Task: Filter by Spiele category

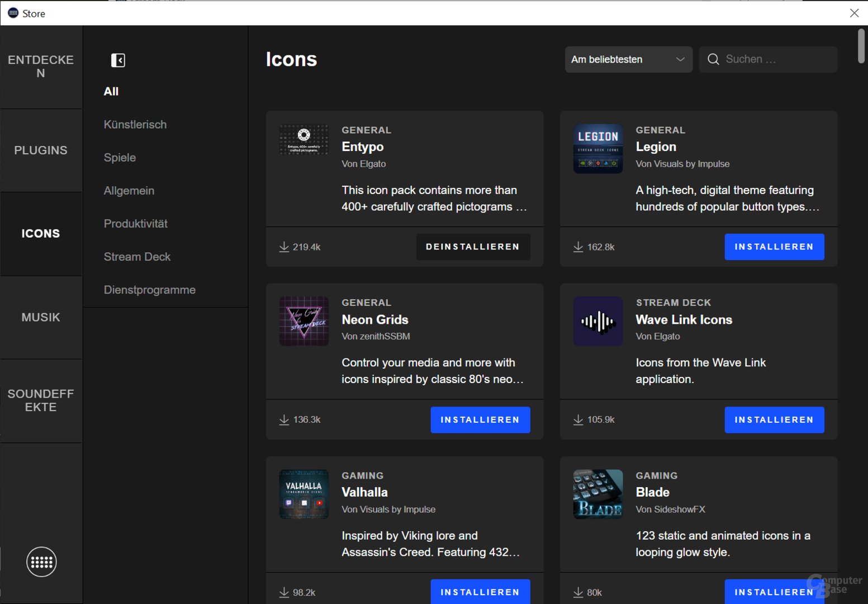Action: click(x=120, y=157)
